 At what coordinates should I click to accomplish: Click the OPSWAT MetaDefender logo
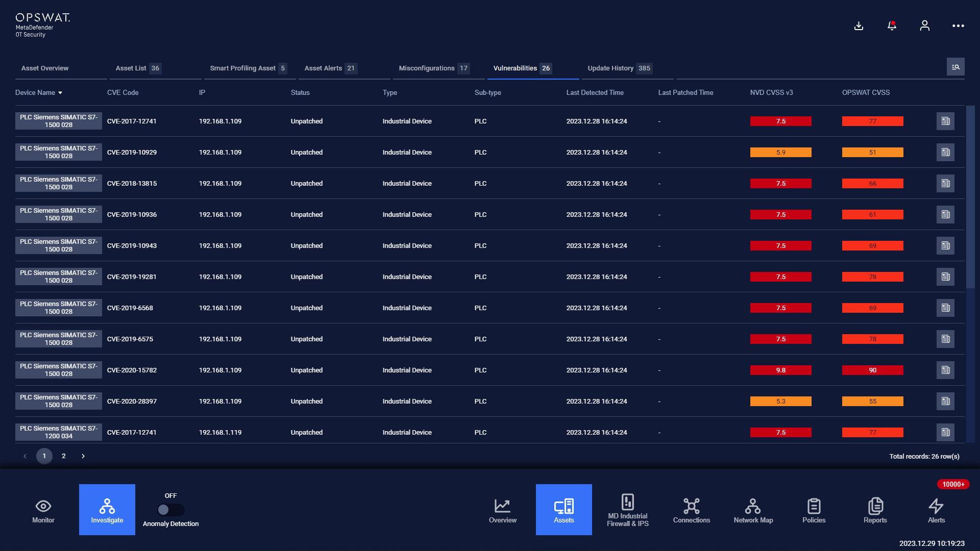coord(42,25)
